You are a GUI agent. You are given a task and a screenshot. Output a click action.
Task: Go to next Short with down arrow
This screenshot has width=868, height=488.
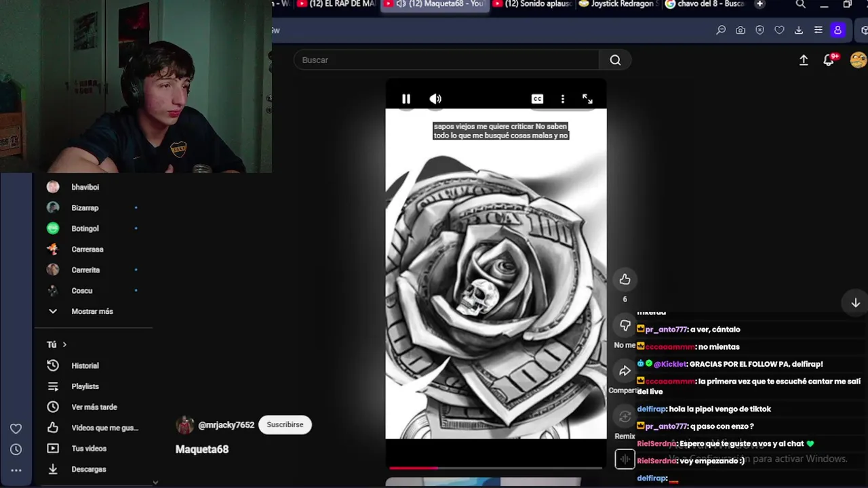(x=856, y=303)
